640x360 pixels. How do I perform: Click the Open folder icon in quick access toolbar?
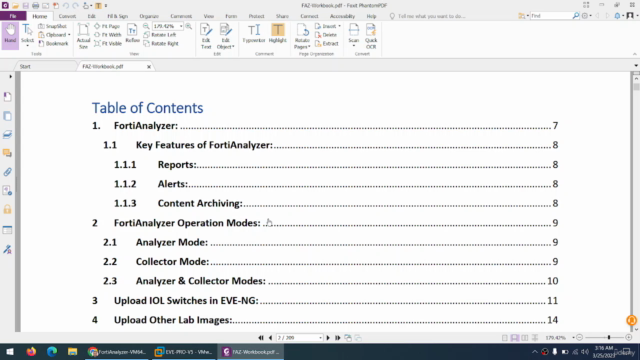tap(15, 6)
